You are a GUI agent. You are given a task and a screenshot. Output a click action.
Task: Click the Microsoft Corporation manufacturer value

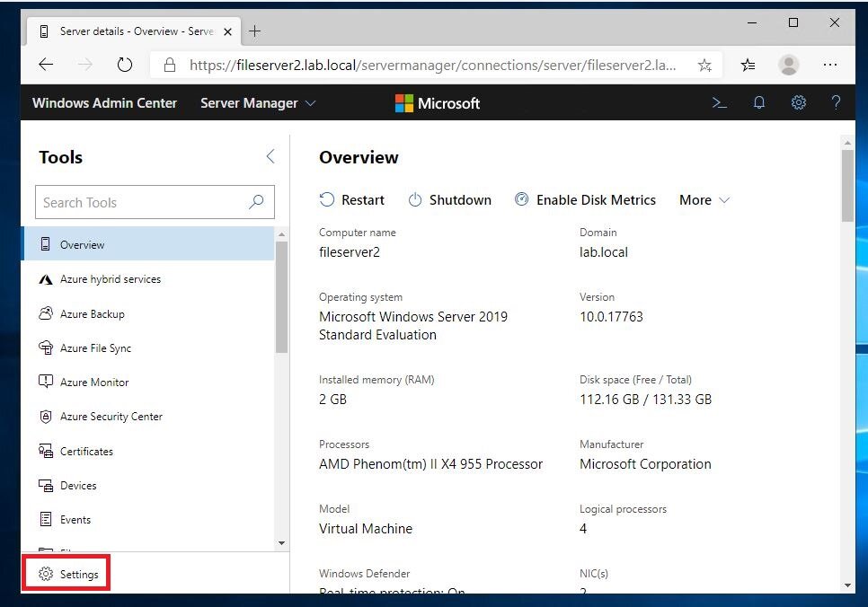(645, 463)
